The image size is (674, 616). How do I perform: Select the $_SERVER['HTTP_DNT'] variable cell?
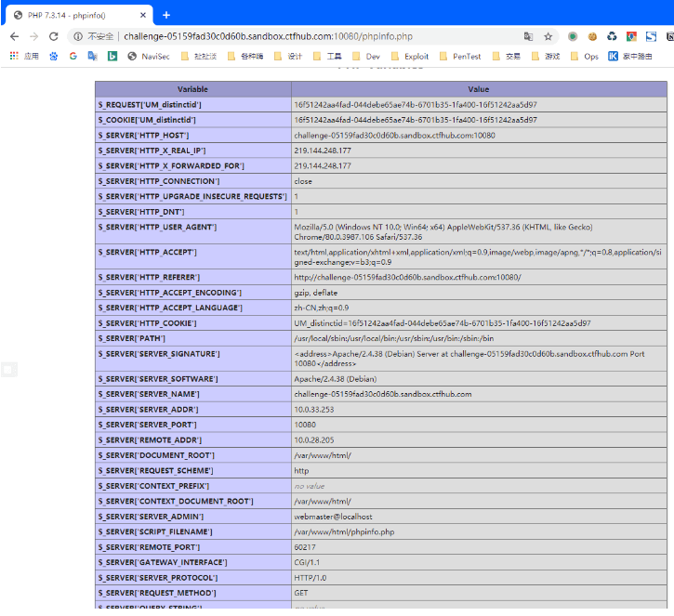[x=193, y=212]
